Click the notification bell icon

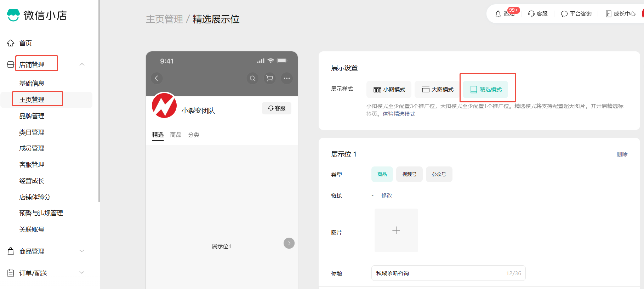click(x=498, y=14)
